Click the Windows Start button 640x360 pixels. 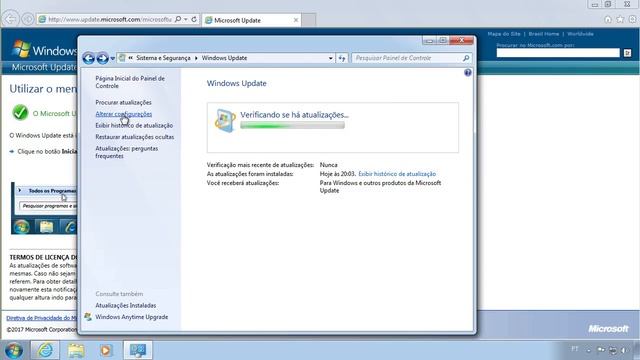click(13, 350)
